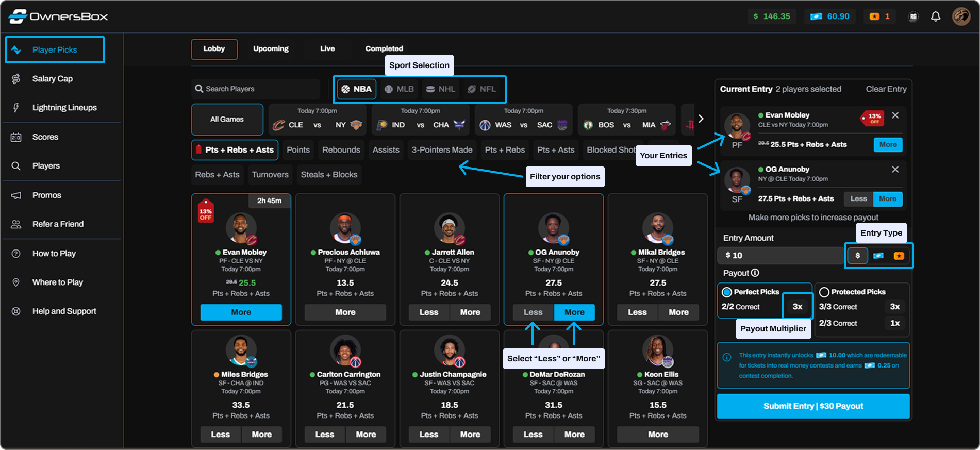Select the Protected Picks payout option
Image resolution: width=980 pixels, height=450 pixels.
824,292
